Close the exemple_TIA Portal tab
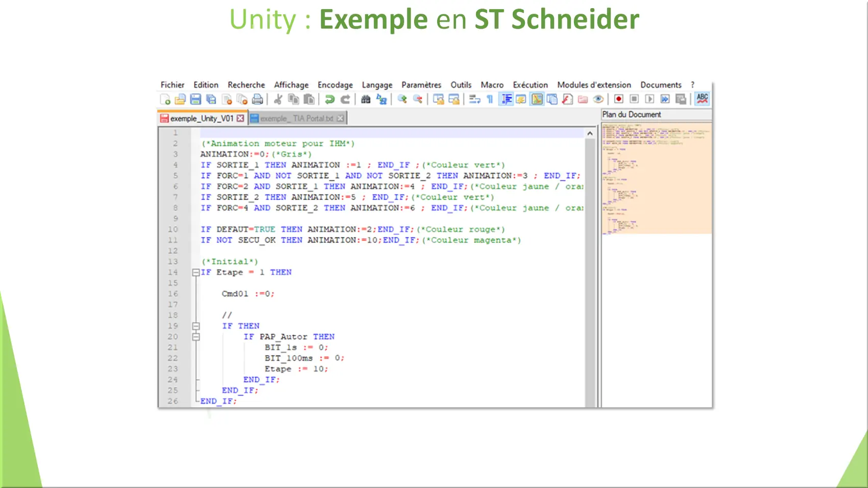The width and height of the screenshot is (868, 488). [340, 118]
